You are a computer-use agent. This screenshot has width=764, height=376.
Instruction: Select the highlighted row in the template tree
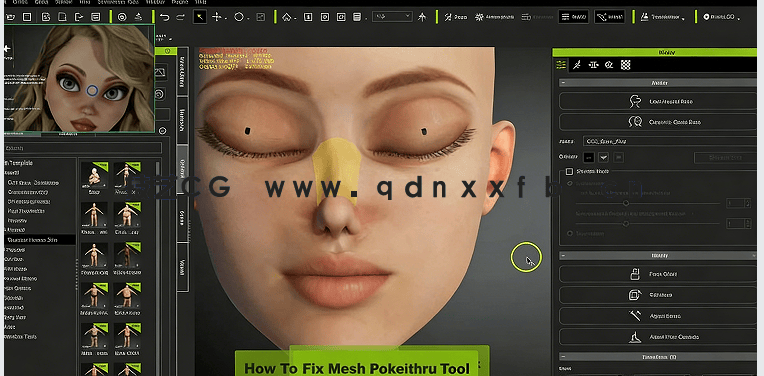pos(39,240)
